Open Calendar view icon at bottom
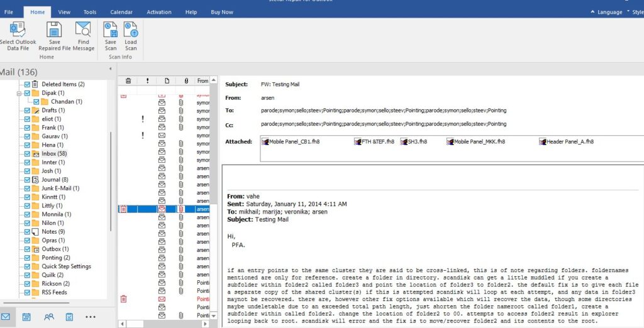Image resolution: width=644 pixels, height=328 pixels. (26, 317)
